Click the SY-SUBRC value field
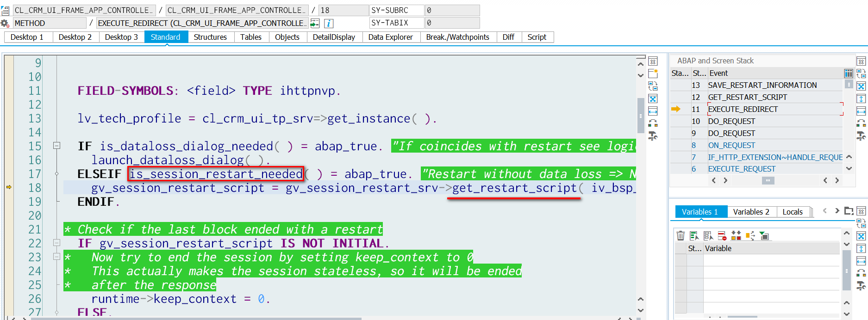This screenshot has height=320, width=868. coord(452,10)
